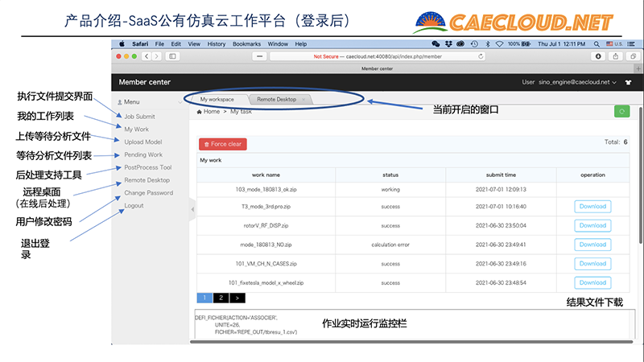This screenshot has width=644, height=362.
Task: Open Safari downloads icon
Action: tap(598, 56)
